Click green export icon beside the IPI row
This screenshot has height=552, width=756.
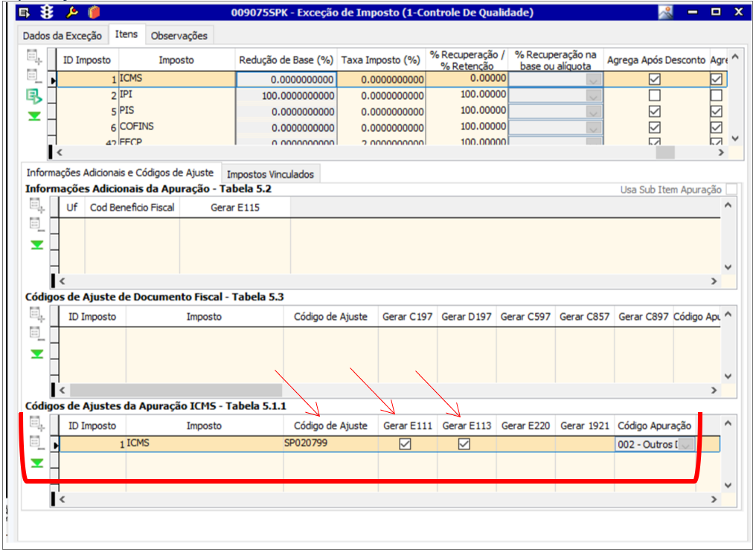pyautogui.click(x=35, y=96)
